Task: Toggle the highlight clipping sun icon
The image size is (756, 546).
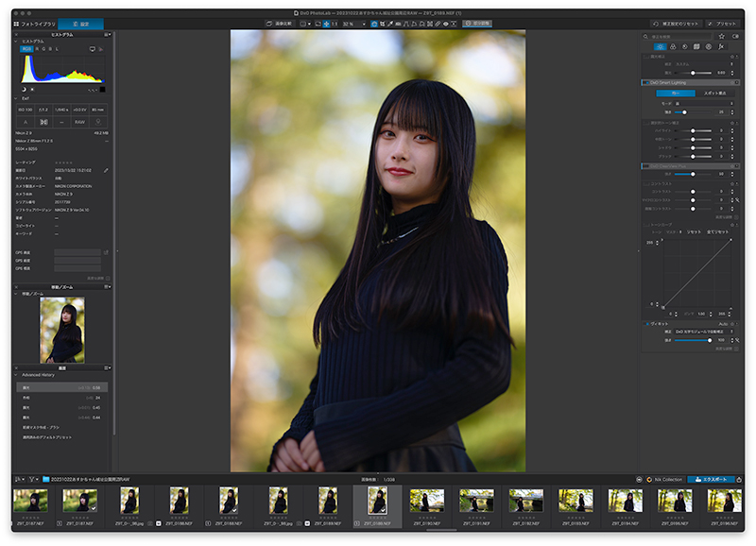Action: [x=32, y=89]
